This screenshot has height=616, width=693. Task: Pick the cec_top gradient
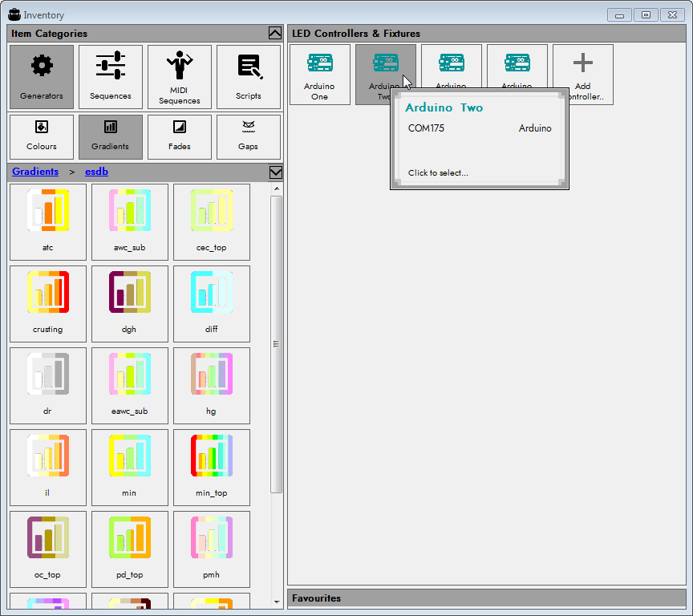pos(211,222)
